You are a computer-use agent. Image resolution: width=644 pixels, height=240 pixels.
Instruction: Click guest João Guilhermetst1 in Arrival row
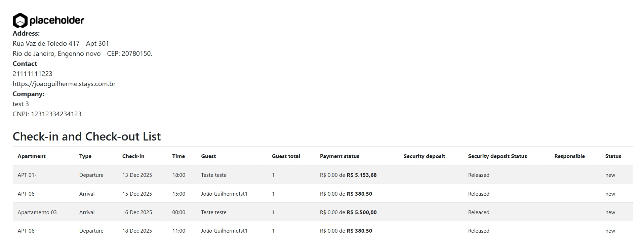(x=224, y=194)
